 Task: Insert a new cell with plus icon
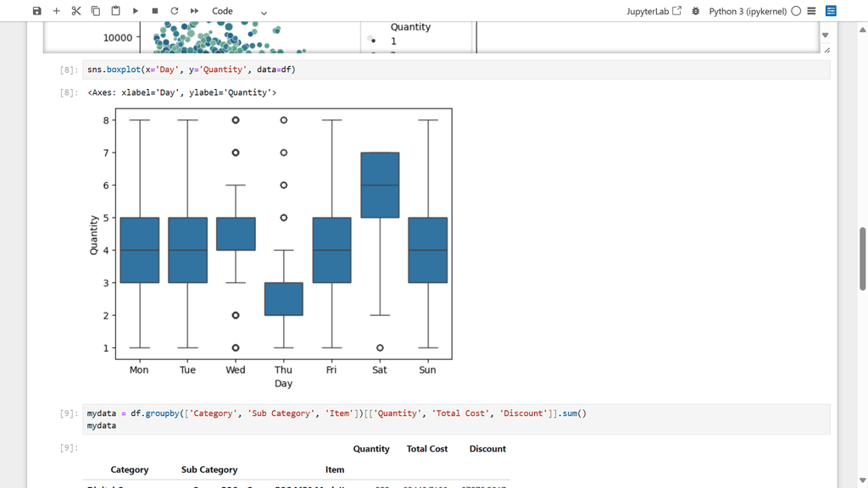[x=57, y=11]
